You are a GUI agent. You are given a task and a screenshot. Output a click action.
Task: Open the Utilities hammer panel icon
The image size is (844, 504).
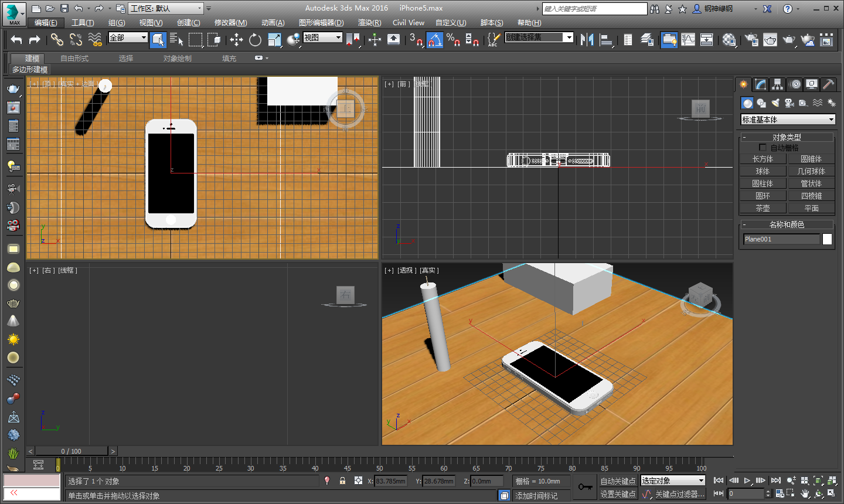828,84
